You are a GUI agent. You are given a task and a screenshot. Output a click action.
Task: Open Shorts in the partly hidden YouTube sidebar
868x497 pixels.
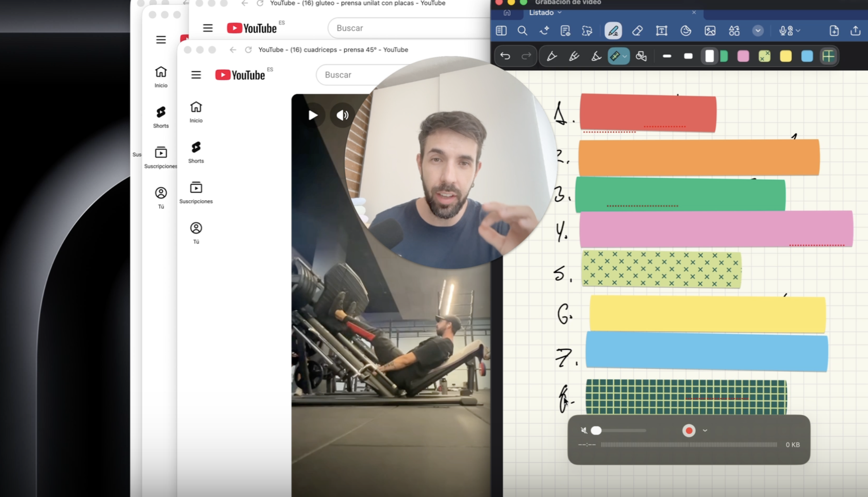[161, 117]
